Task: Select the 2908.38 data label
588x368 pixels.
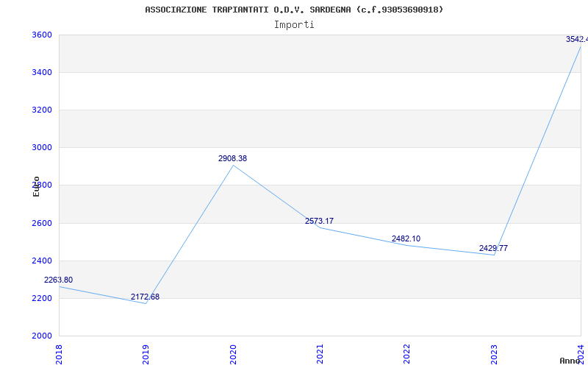Action: click(x=232, y=158)
